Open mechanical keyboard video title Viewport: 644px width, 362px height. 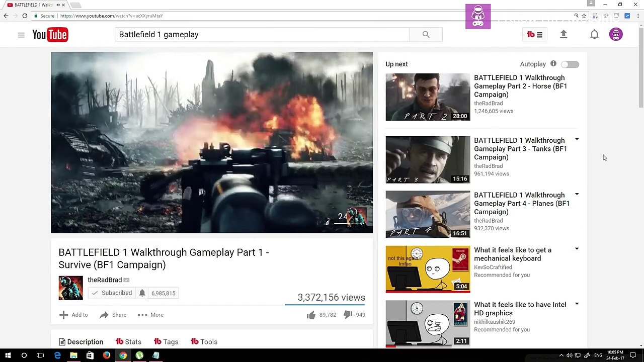pyautogui.click(x=513, y=254)
